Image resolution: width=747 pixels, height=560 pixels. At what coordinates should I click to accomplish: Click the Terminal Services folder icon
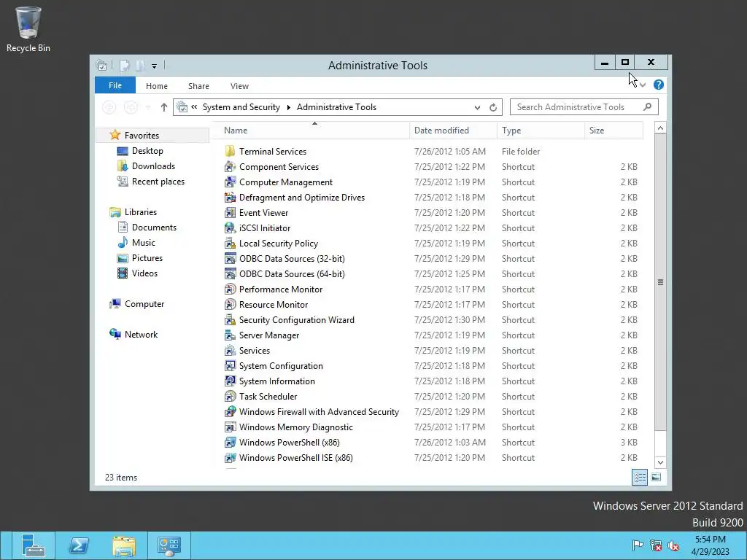230,152
